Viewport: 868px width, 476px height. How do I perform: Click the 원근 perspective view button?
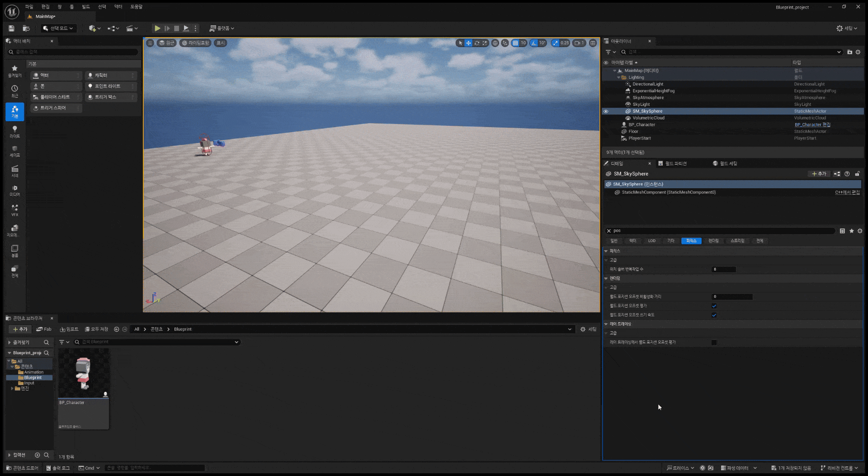coord(166,43)
